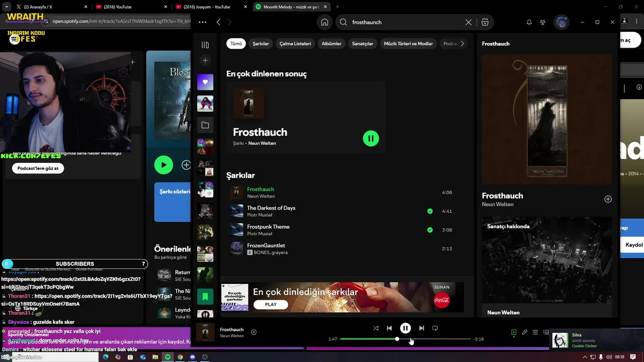Open Neun Welten link in right panel
This screenshot has width=644, height=362.
pos(498,204)
